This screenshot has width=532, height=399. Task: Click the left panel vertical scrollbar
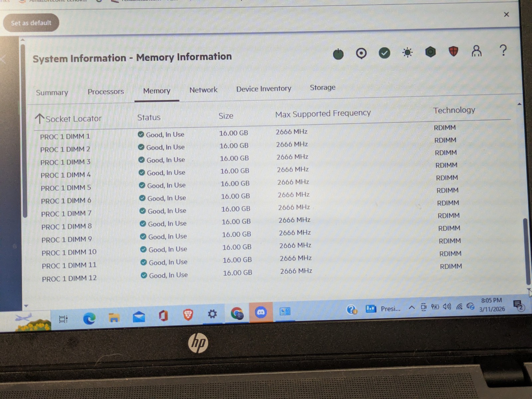coord(23,131)
